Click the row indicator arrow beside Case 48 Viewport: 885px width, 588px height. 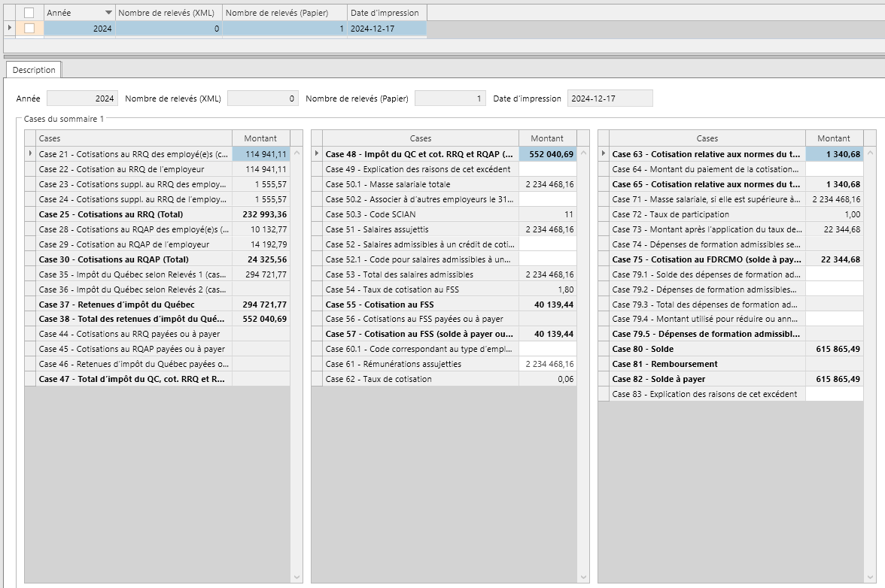[317, 153]
